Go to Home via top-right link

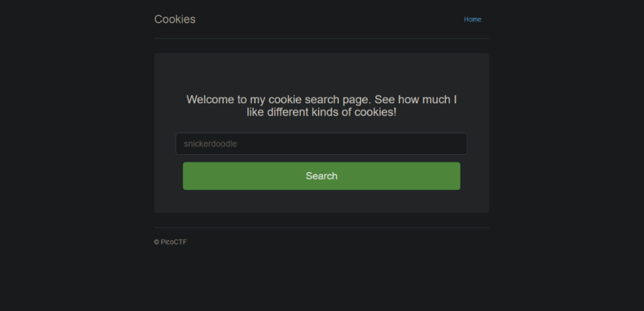pyautogui.click(x=472, y=19)
